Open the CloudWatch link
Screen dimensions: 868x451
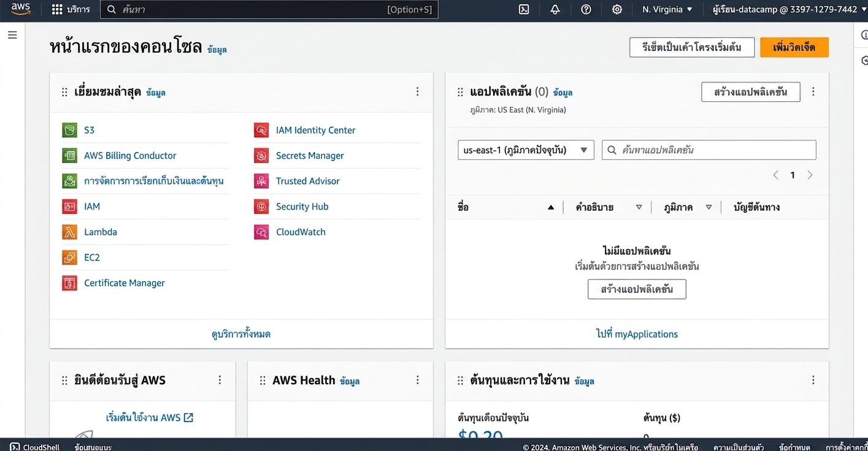(x=301, y=232)
